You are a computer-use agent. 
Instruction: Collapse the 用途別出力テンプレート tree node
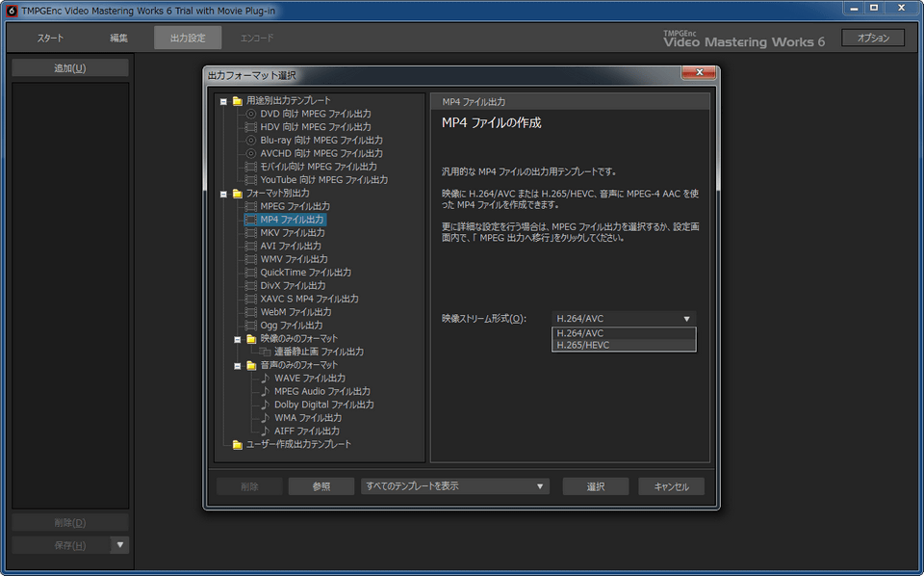click(x=223, y=101)
